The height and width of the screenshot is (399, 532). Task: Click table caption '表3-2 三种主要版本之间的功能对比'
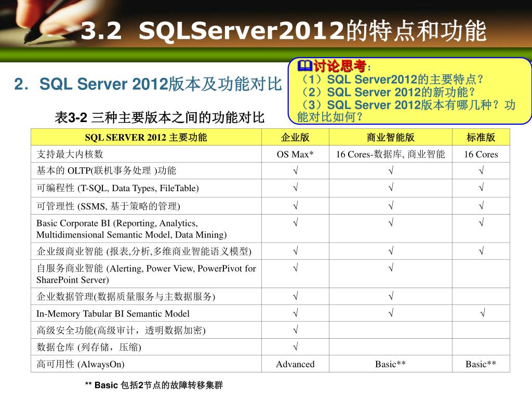[x=159, y=118]
